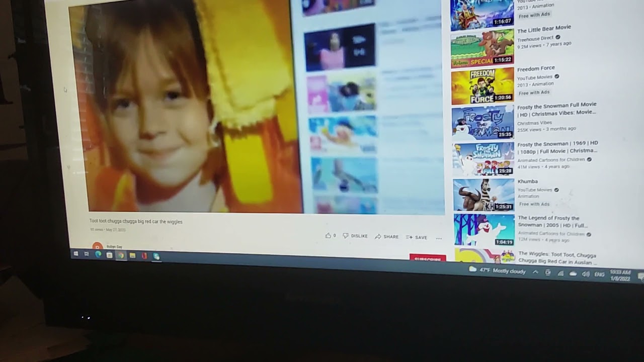644x362 pixels.
Task: Visit the Christmas Vibes channel
Action: [x=534, y=123]
